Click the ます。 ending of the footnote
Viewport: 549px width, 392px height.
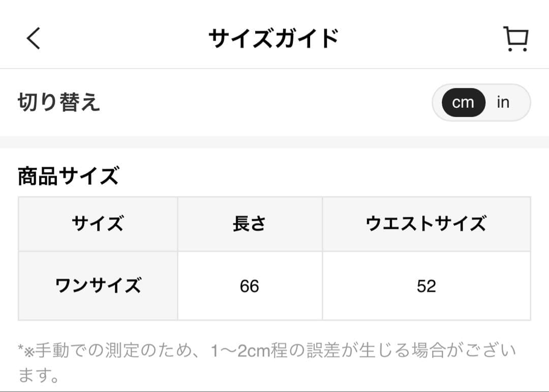coord(39,376)
